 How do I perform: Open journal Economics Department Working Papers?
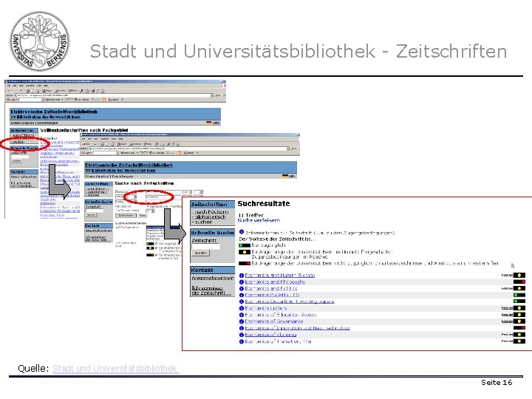tap(290, 301)
